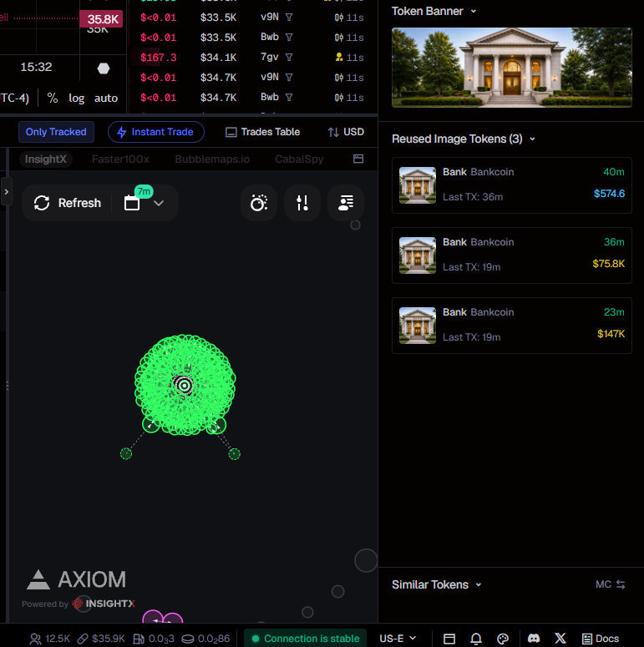Click the $167.3 trade amount
This screenshot has width=644, height=647.
click(158, 58)
